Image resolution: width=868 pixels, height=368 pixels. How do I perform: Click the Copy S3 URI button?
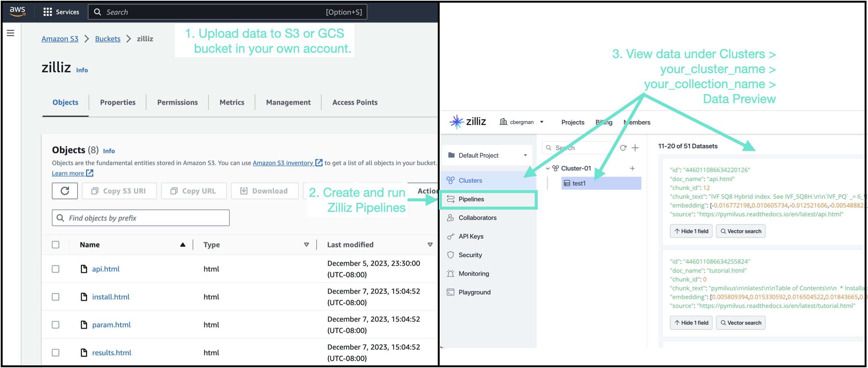click(x=119, y=191)
